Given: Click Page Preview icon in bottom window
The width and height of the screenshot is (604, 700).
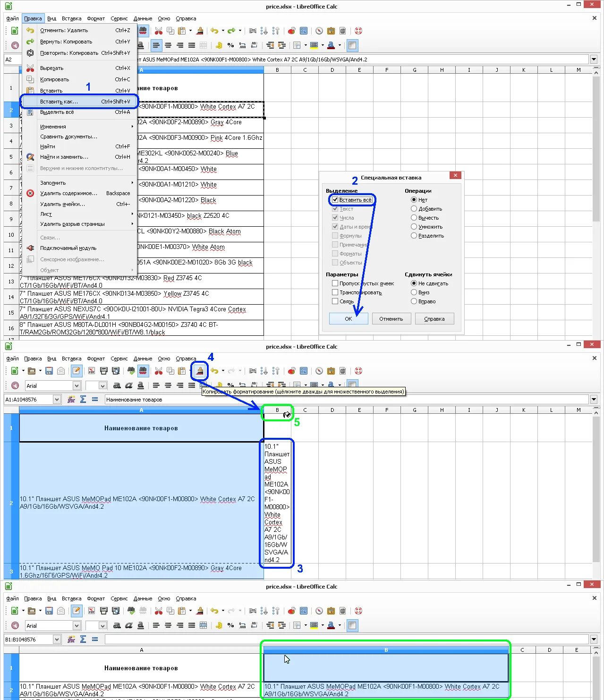Looking at the screenshot, I should point(116,611).
